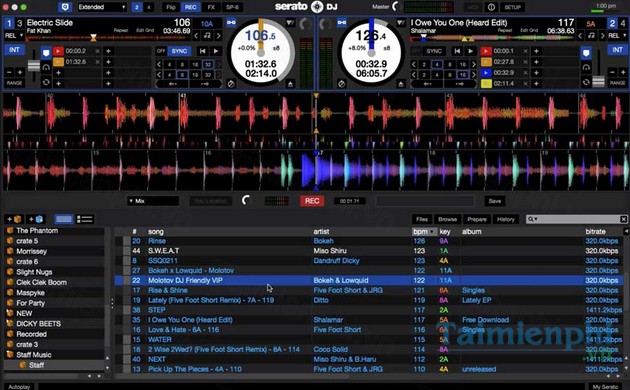This screenshot has height=390, width=630.
Task: Click right deck beat-link chain icon
Action: click(342, 22)
